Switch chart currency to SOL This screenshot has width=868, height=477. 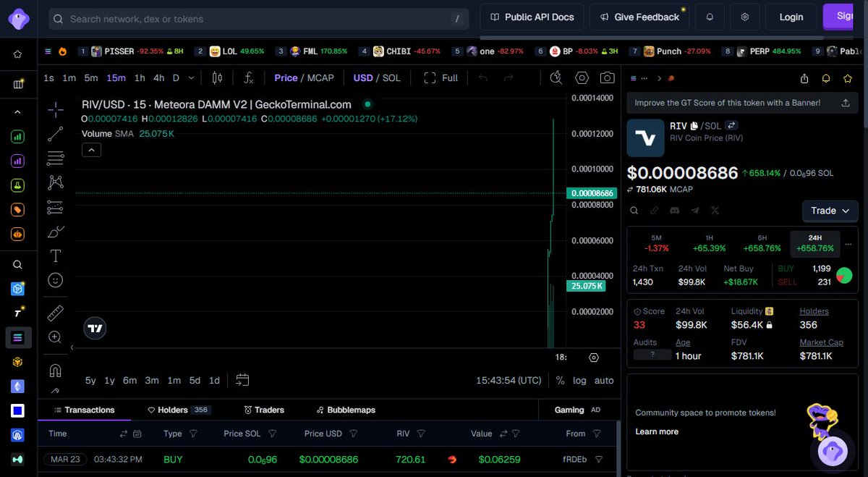pos(391,77)
